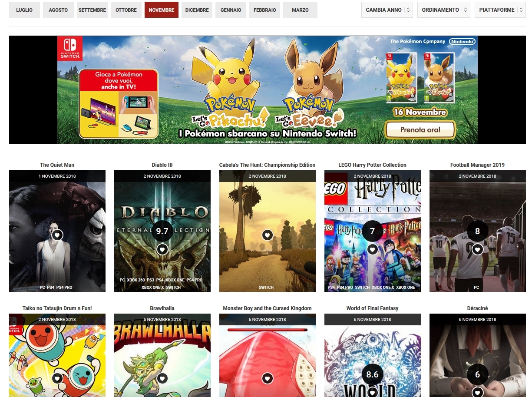The width and height of the screenshot is (532, 397).
Task: Expand the Piattaforme filter dropdown
Action: pyautogui.click(x=500, y=10)
